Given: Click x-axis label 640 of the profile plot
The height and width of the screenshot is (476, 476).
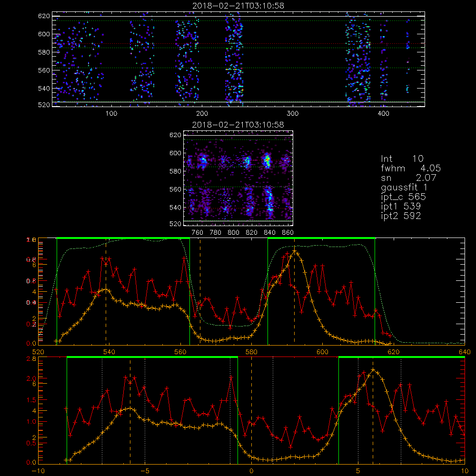Looking at the screenshot, I should 465,352.
